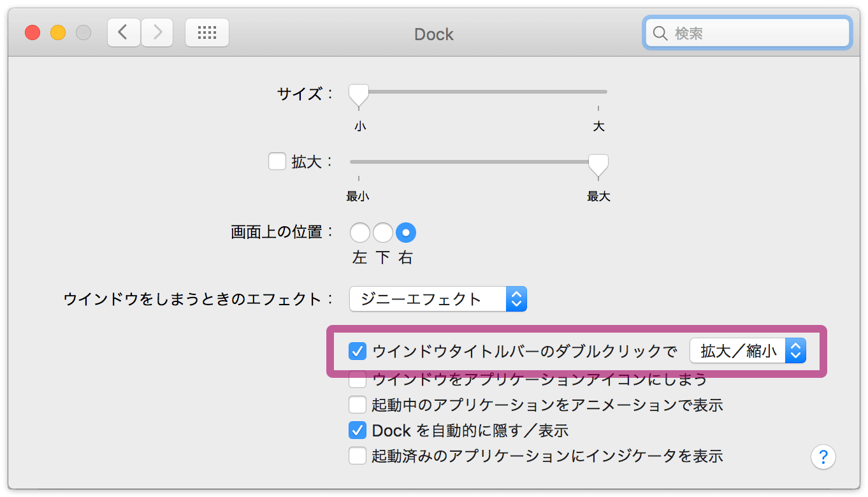Click the サイズ slider track
The height and width of the screenshot is (497, 868).
pyautogui.click(x=478, y=92)
